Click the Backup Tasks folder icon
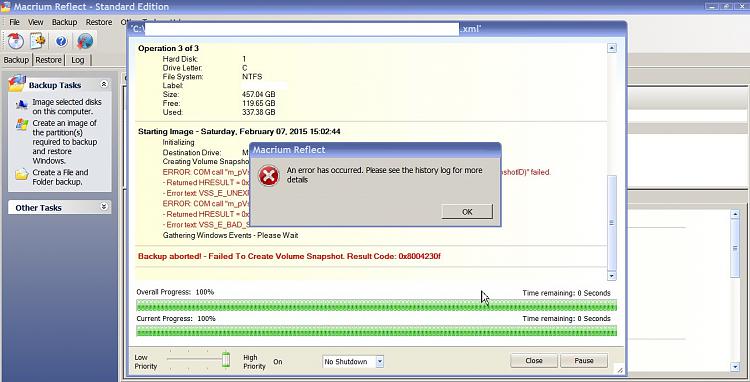The height and width of the screenshot is (382, 750). pyautogui.click(x=17, y=83)
